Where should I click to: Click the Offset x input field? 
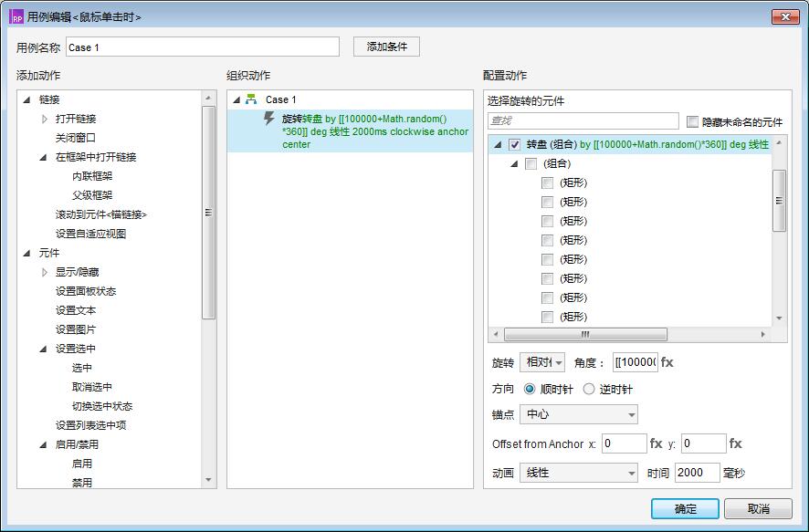624,443
